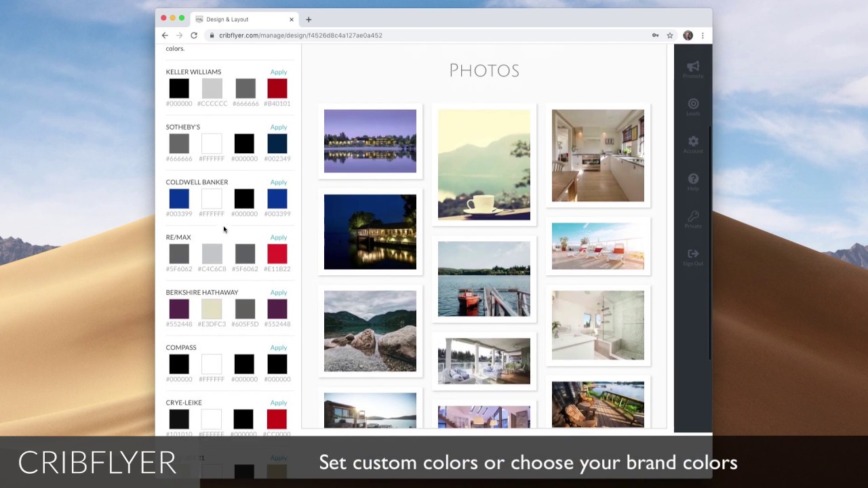This screenshot has height=488, width=868.
Task: Close the Design & Layout tab
Action: click(x=292, y=20)
